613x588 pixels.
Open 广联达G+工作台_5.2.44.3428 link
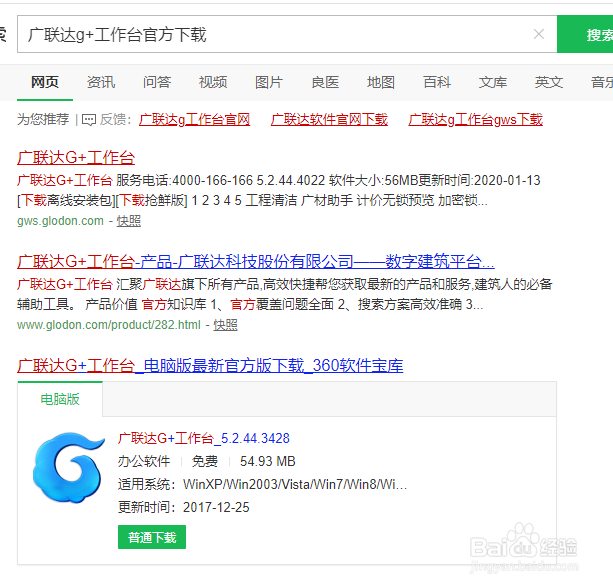click(x=204, y=439)
